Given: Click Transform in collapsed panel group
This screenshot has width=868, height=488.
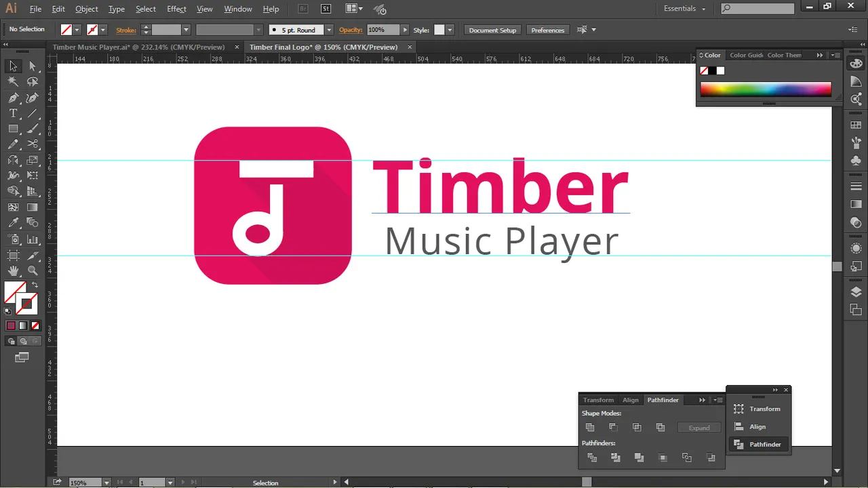Looking at the screenshot, I should [x=758, y=409].
